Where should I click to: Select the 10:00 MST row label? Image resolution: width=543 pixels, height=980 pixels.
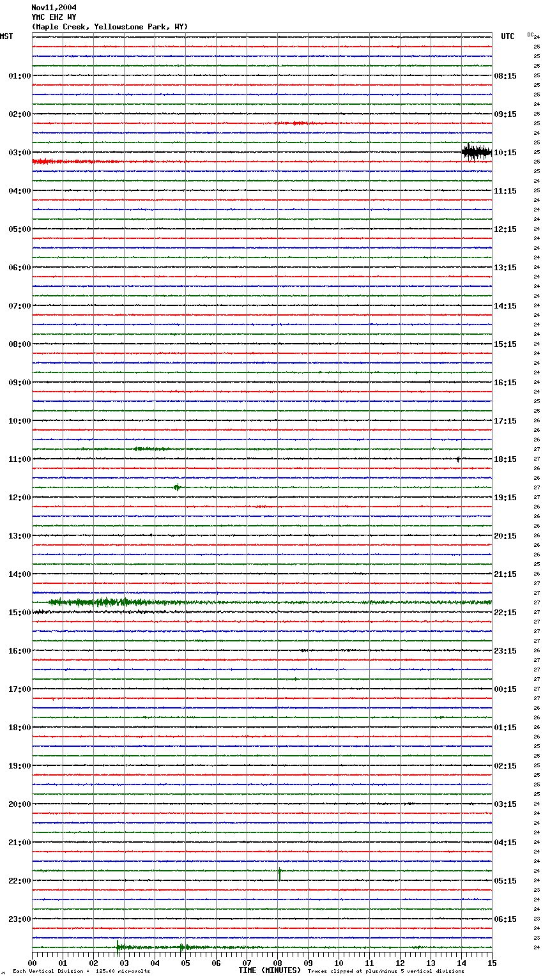pos(20,421)
